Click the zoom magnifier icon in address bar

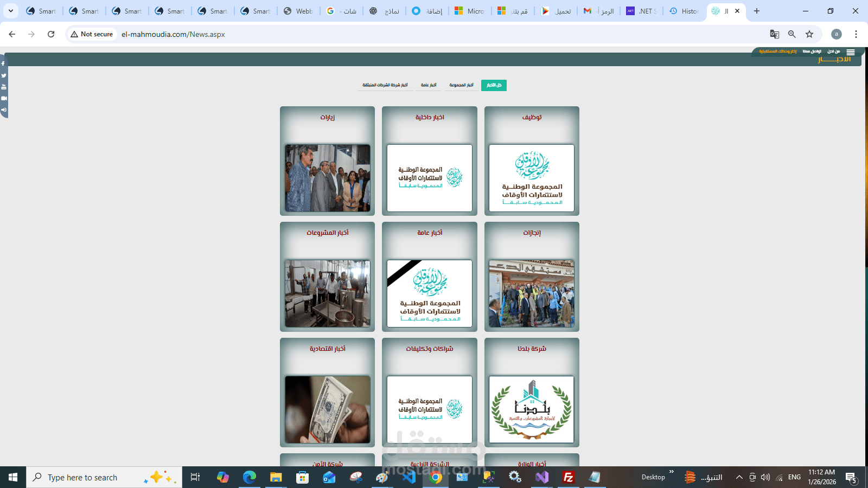pos(792,34)
